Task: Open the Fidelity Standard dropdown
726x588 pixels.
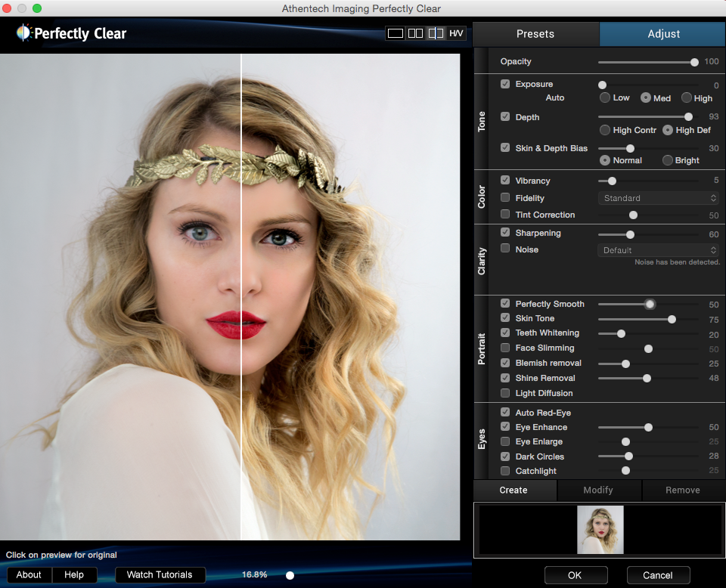Action: (659, 198)
